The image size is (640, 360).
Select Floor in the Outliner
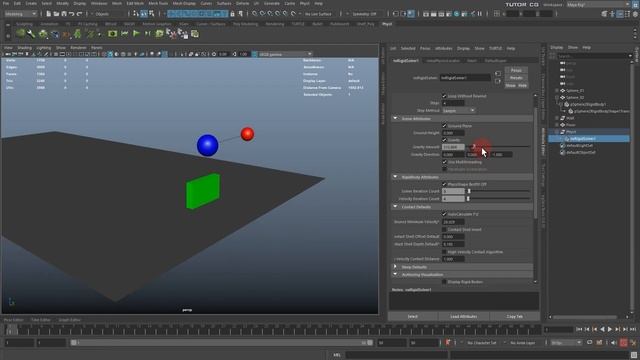[571, 125]
